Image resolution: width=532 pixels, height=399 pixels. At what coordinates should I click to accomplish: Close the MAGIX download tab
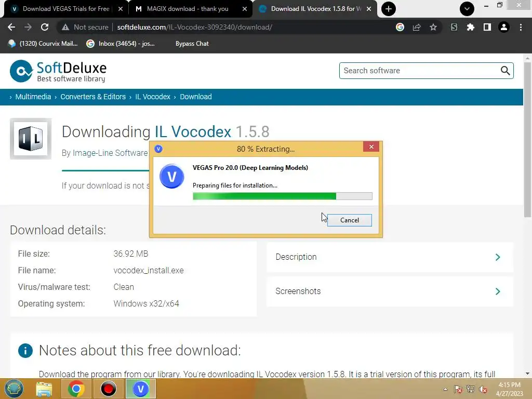tap(245, 9)
